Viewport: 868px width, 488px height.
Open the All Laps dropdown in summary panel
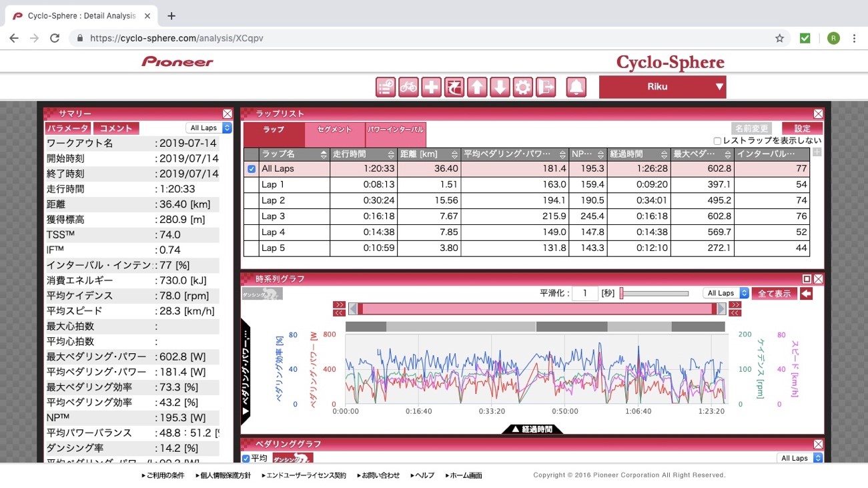(208, 128)
